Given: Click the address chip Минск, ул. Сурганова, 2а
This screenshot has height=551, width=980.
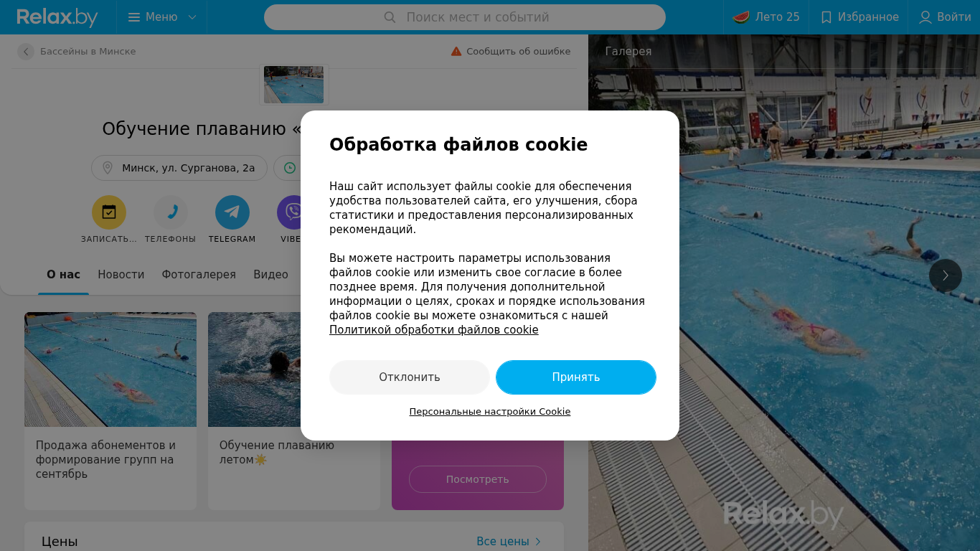Looking at the screenshot, I should 179,168.
